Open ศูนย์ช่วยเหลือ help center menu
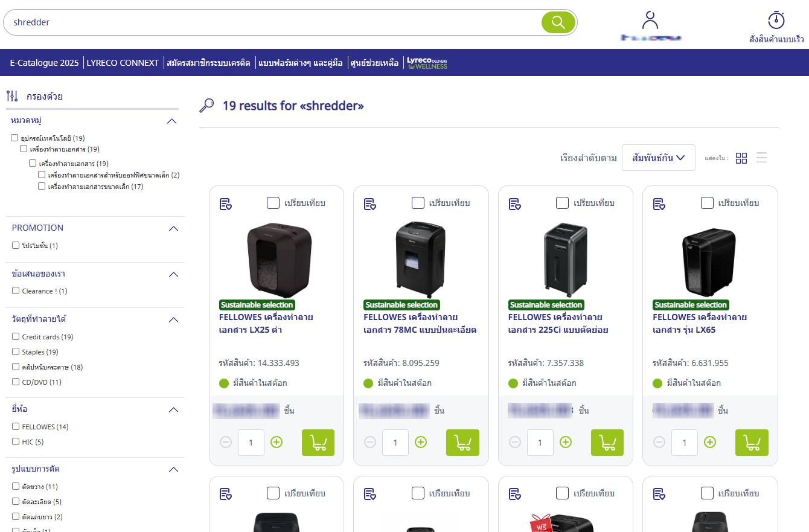 click(374, 63)
